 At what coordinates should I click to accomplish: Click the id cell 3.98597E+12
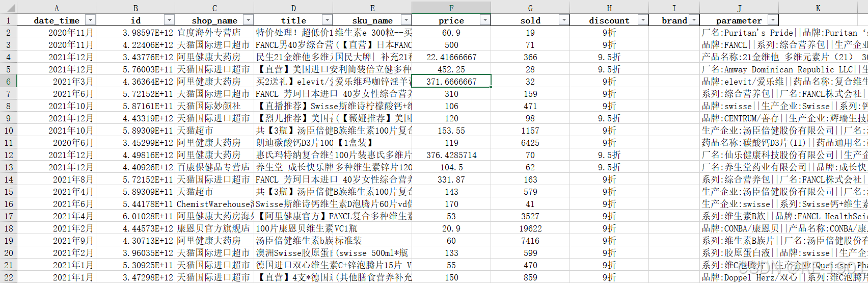tap(135, 33)
